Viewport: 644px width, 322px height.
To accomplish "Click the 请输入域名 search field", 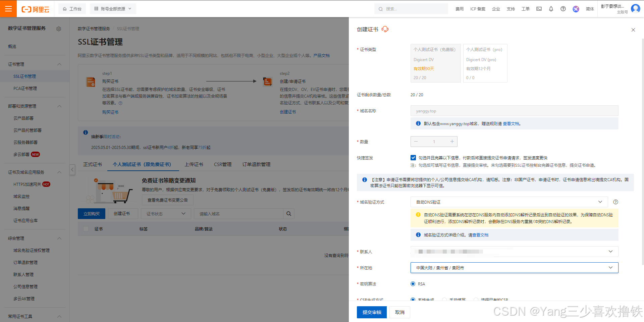I will (238, 214).
